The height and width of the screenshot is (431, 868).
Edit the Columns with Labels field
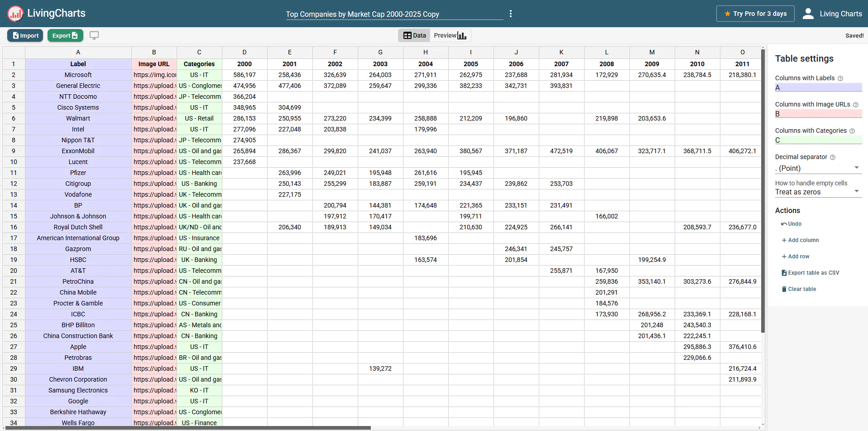[818, 87]
